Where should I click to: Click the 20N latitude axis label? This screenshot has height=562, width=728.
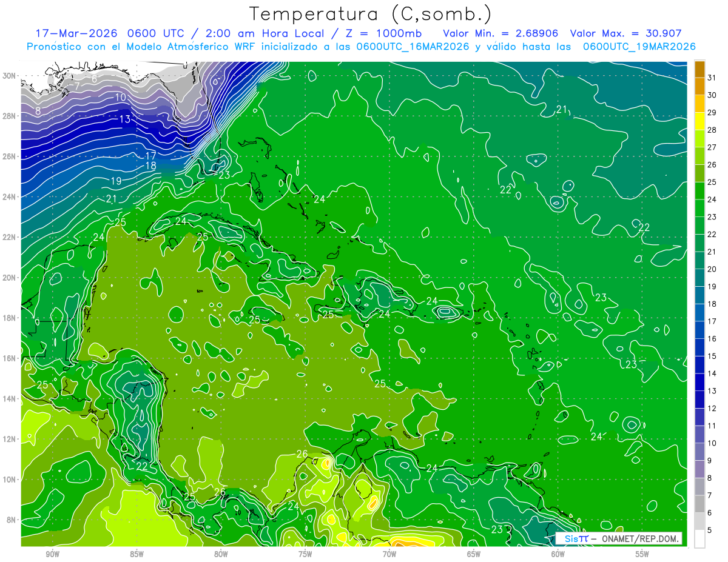tap(10, 278)
